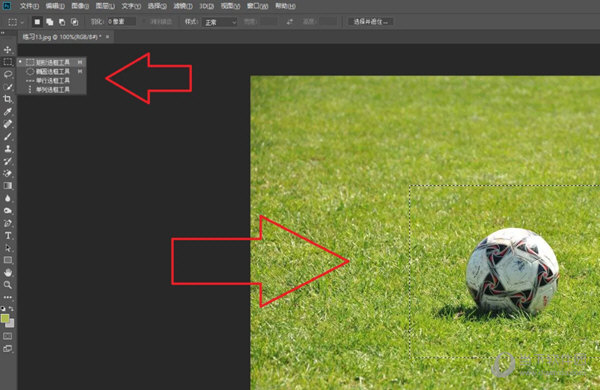
Task: Open the 图像 (Image) menu
Action: click(80, 6)
